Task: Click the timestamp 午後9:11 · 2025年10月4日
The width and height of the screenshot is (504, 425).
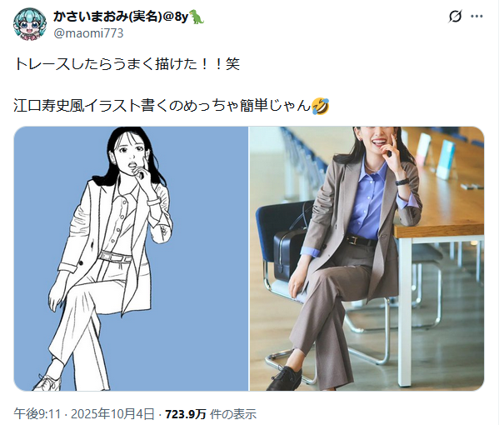Action: coord(84,413)
